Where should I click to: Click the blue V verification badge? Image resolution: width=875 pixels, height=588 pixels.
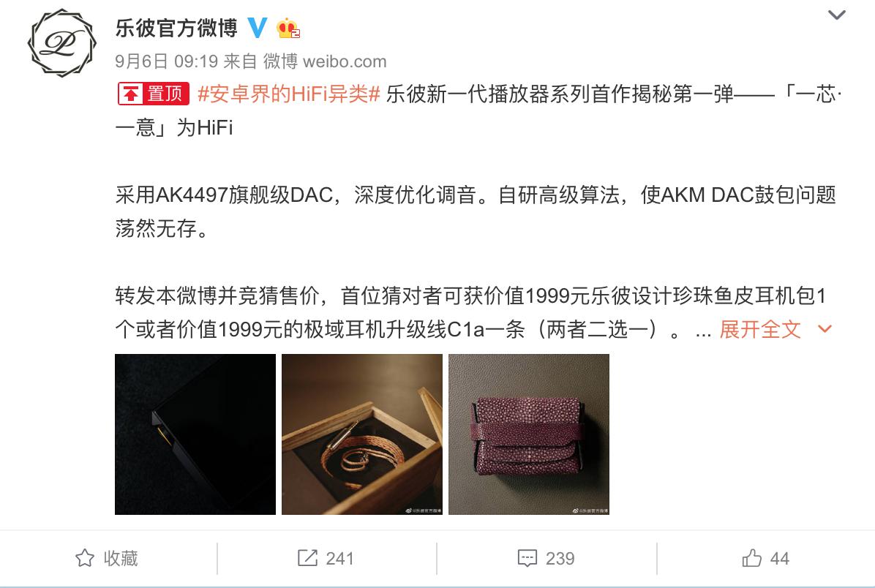click(x=258, y=27)
